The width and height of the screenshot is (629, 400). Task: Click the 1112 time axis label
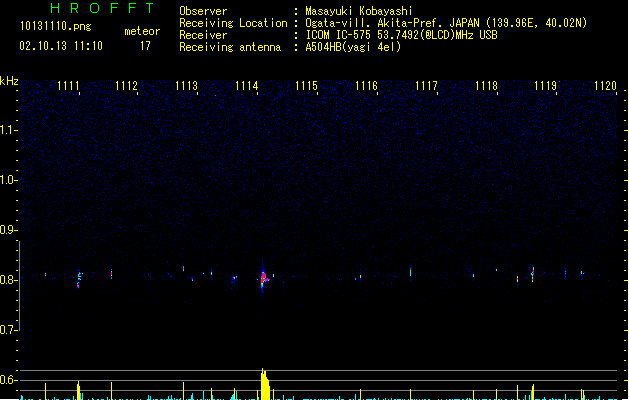coord(126,86)
